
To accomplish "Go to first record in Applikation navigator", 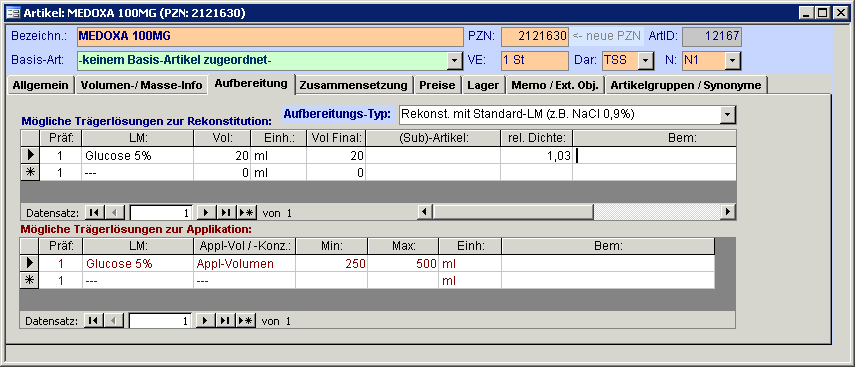I will coord(93,321).
